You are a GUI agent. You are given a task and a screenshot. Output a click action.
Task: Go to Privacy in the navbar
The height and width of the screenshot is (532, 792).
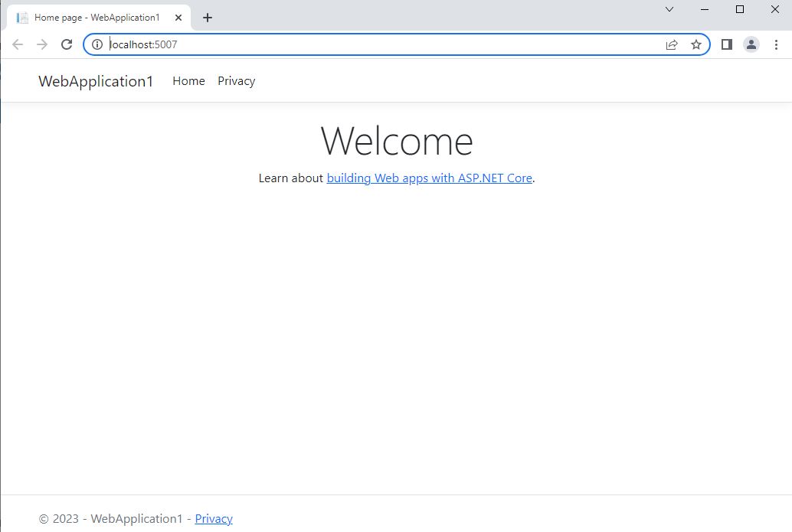[237, 81]
